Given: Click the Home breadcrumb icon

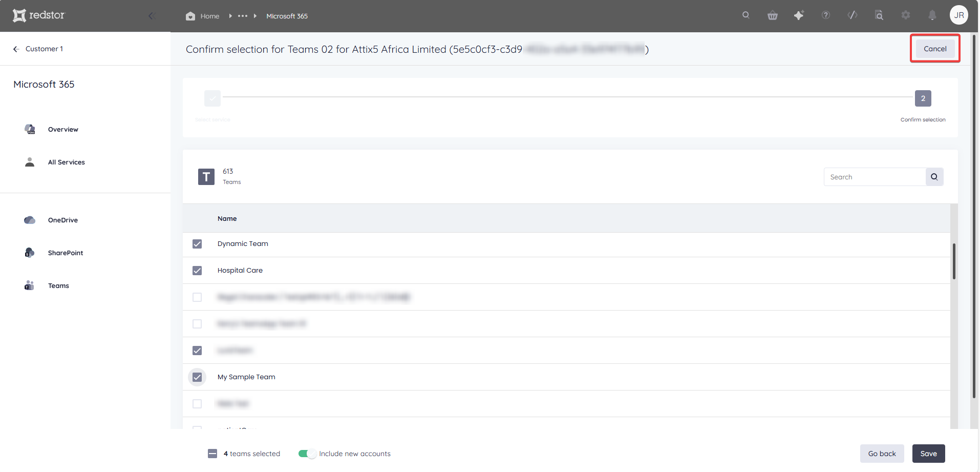Looking at the screenshot, I should (x=190, y=16).
